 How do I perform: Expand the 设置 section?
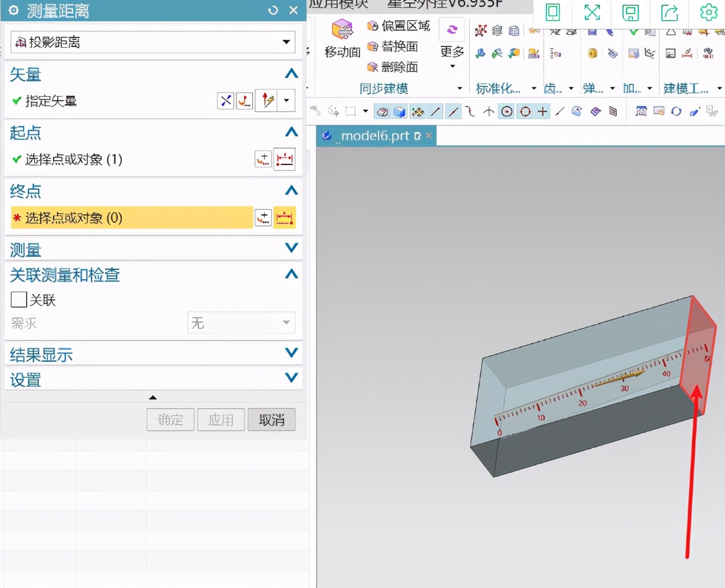(291, 378)
